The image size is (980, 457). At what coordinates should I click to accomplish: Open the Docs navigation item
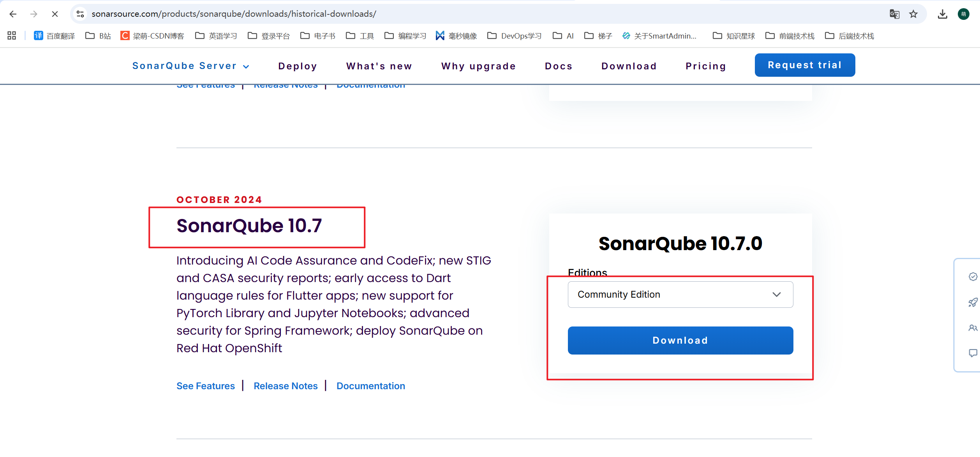click(559, 66)
